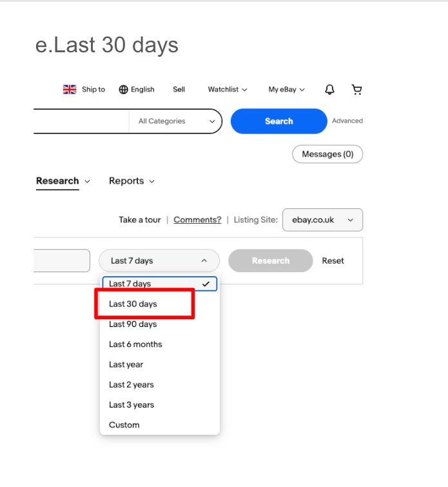Viewport: 448px width, 487px height.
Task: Click the blue Search button
Action: [278, 121]
